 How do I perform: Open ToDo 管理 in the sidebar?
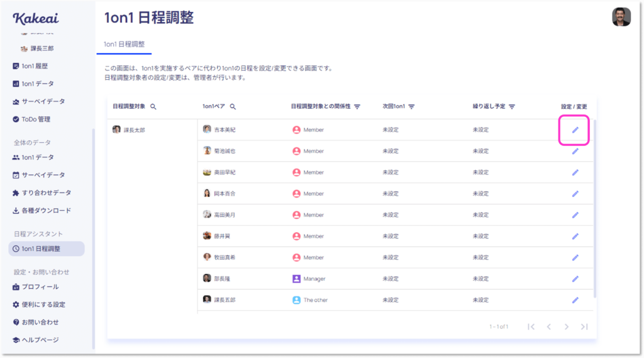pyautogui.click(x=35, y=119)
